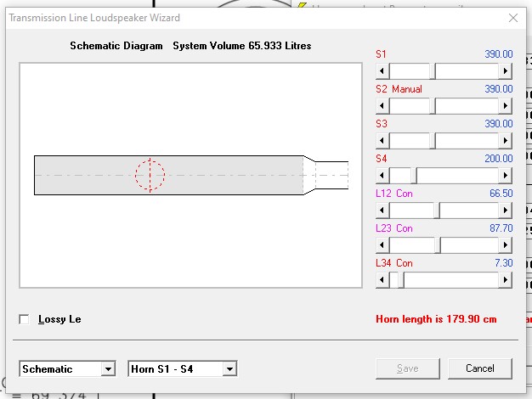This screenshot has width=532, height=399.
Task: Click the S2 Manual slider thumb
Action: pyautogui.click(x=433, y=106)
